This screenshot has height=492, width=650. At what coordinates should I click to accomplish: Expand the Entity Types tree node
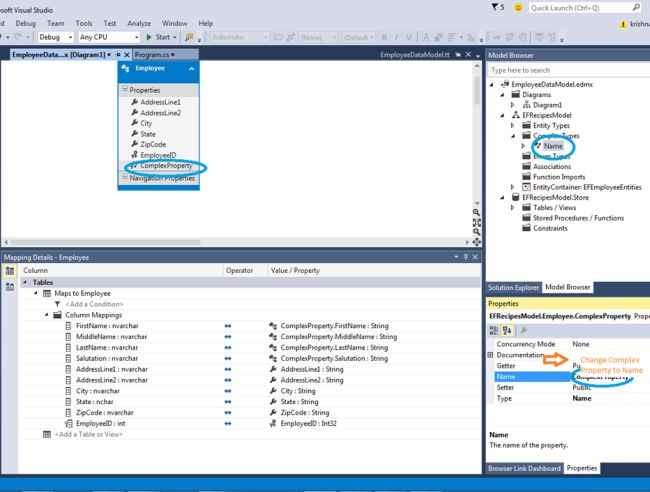[x=512, y=125]
